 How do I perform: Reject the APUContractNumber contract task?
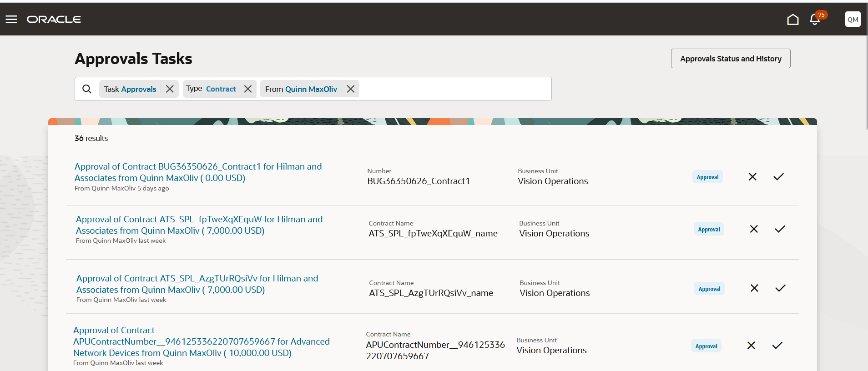751,345
